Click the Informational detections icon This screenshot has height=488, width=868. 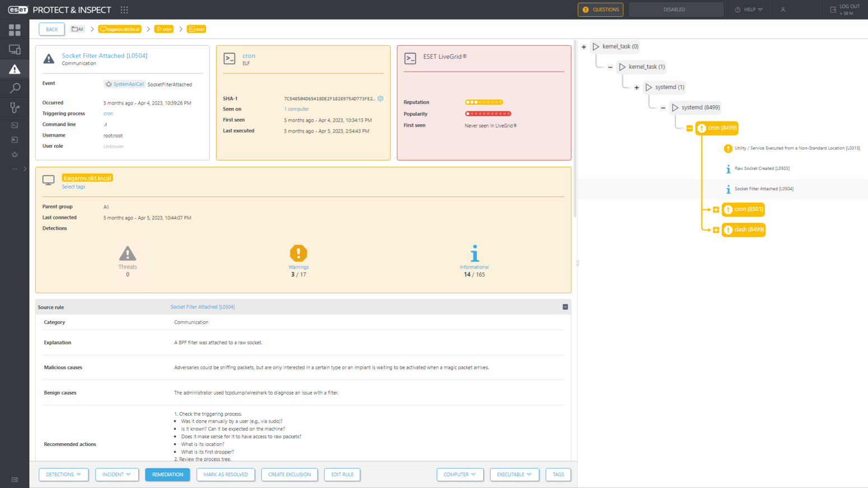[474, 254]
